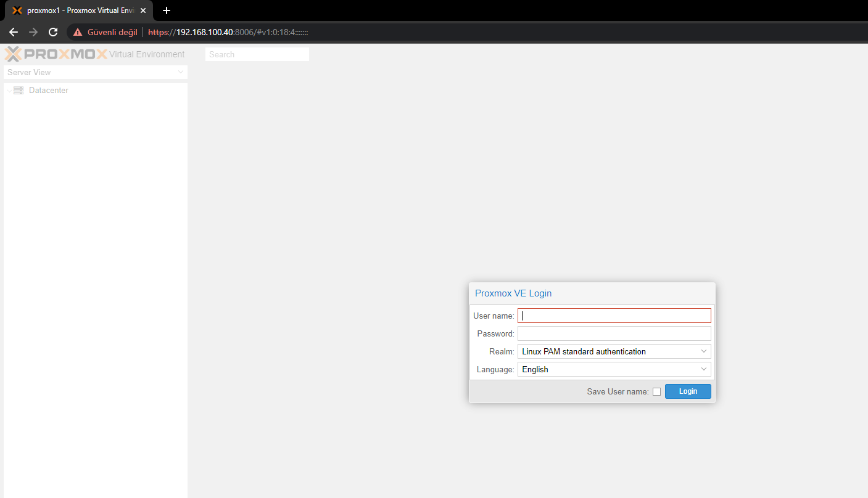Switch to the proxmox1 browser tab
The width and height of the screenshot is (868, 498).
[74, 10]
